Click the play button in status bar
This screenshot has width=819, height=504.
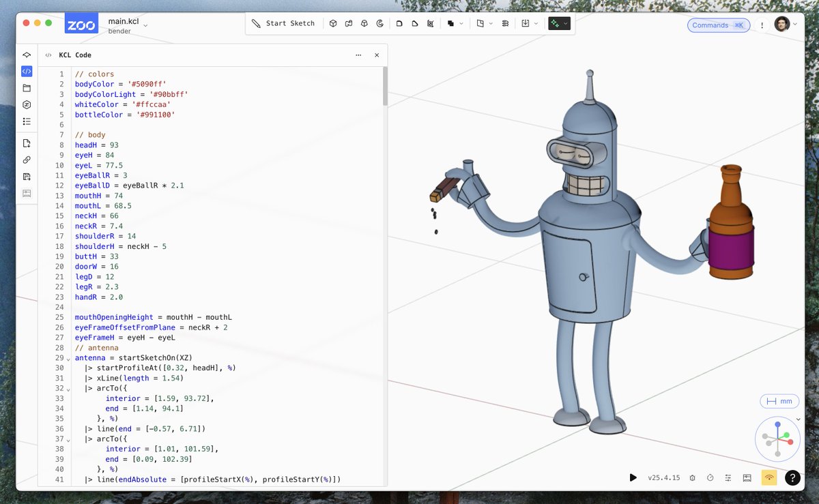pos(633,478)
